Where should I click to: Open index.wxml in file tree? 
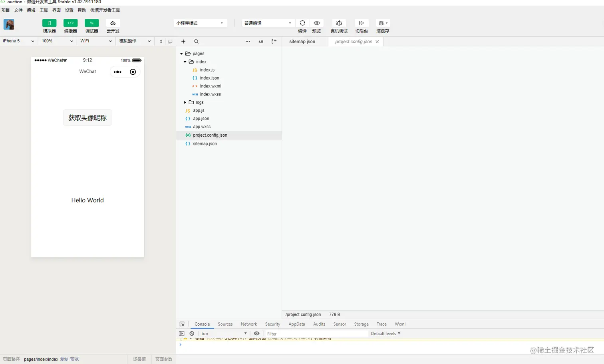[210, 86]
